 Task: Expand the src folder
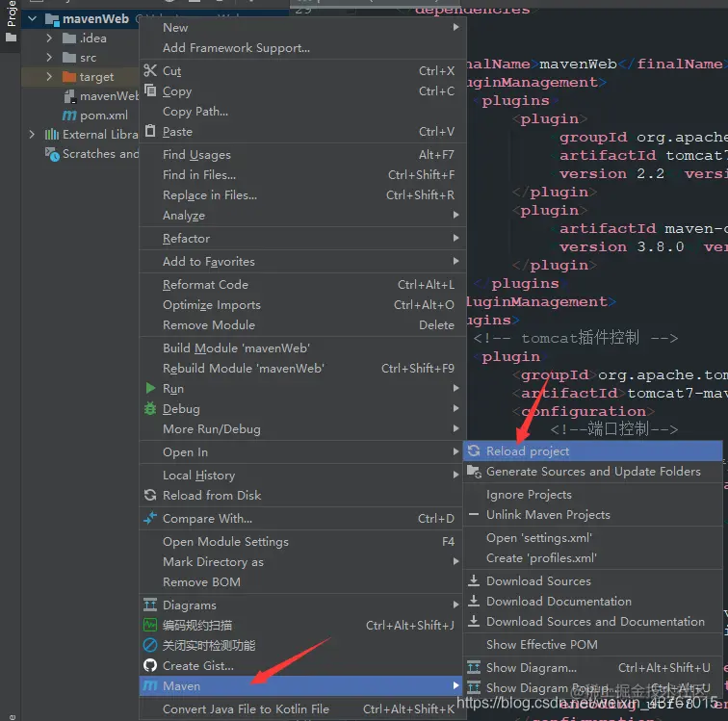(x=49, y=57)
